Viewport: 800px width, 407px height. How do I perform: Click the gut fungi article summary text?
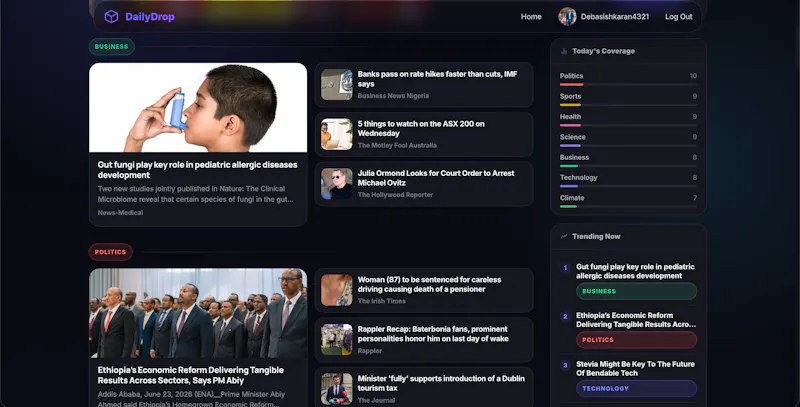[x=195, y=194]
